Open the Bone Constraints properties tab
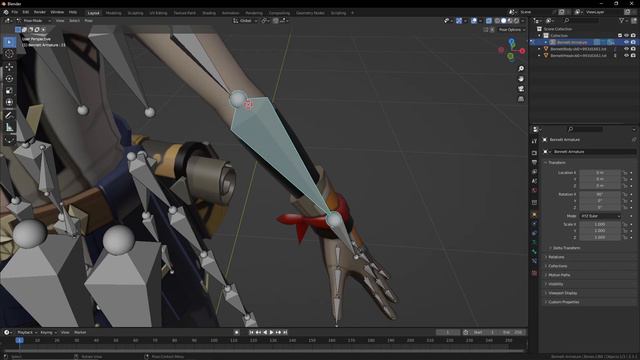The width and height of the screenshot is (640, 360). tap(534, 261)
